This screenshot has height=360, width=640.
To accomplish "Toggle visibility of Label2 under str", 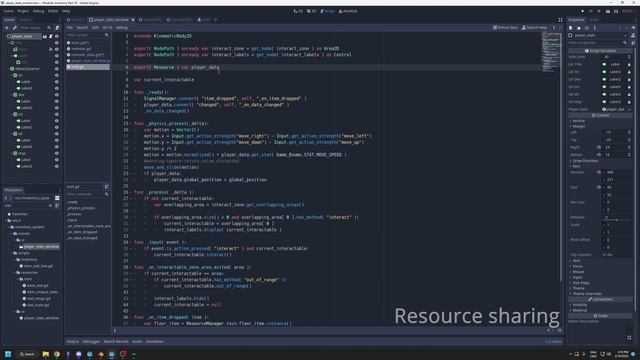I will (57, 88).
